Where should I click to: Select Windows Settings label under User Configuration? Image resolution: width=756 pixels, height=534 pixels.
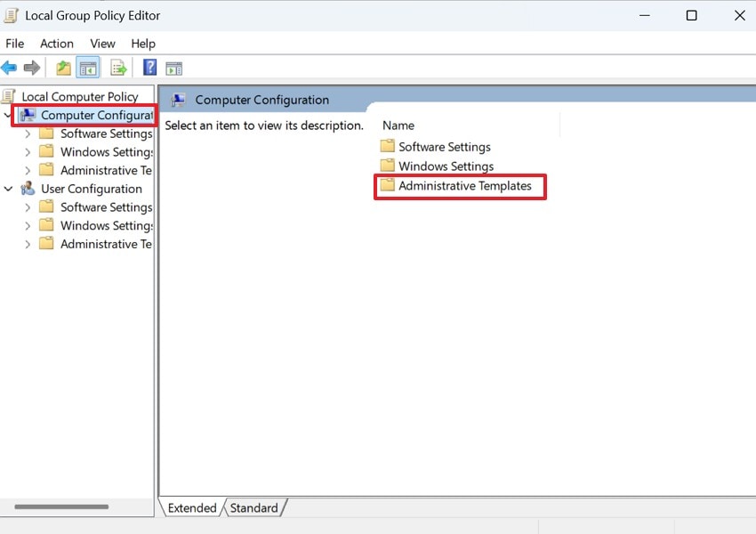tap(106, 226)
